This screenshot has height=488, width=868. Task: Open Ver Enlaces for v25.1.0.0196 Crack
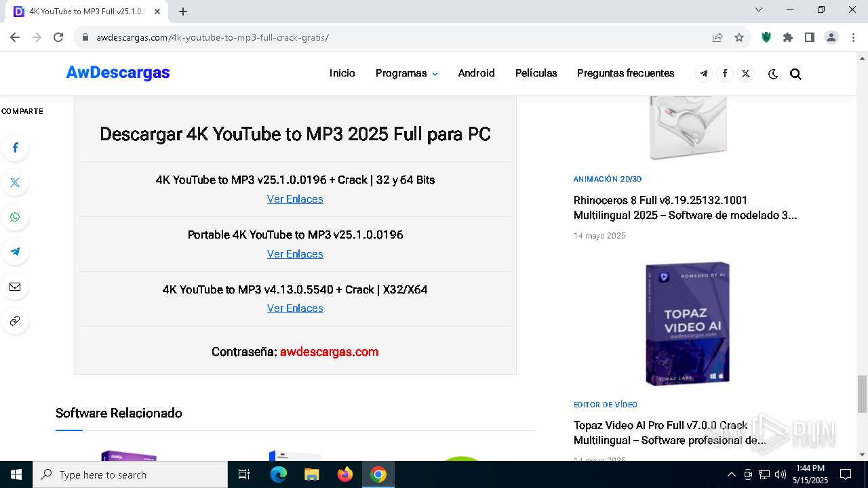point(295,199)
